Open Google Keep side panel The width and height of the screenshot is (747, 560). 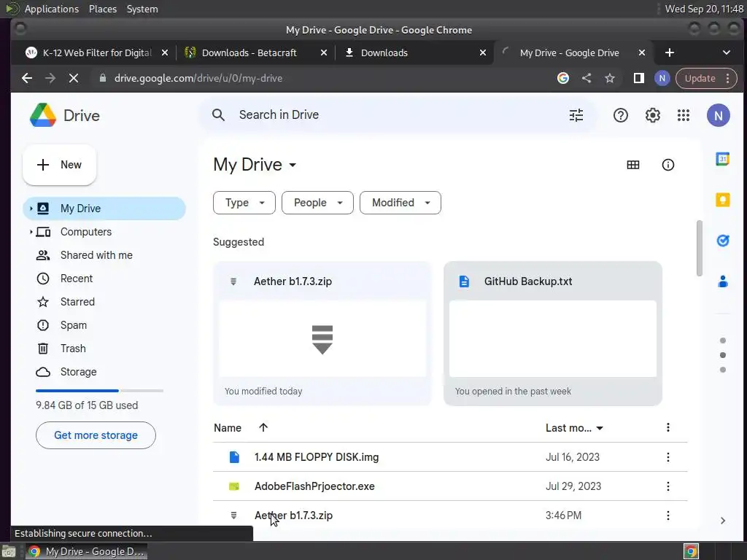[723, 200]
